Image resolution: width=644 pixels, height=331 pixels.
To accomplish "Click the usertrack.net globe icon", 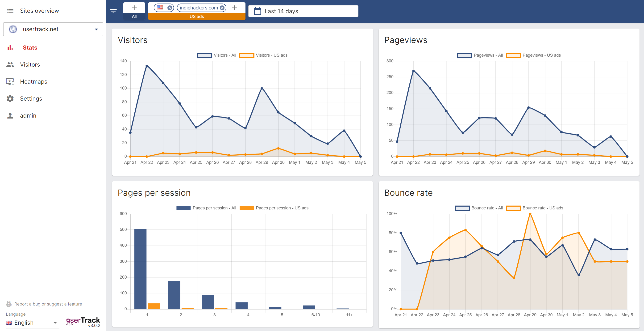I will tap(13, 29).
